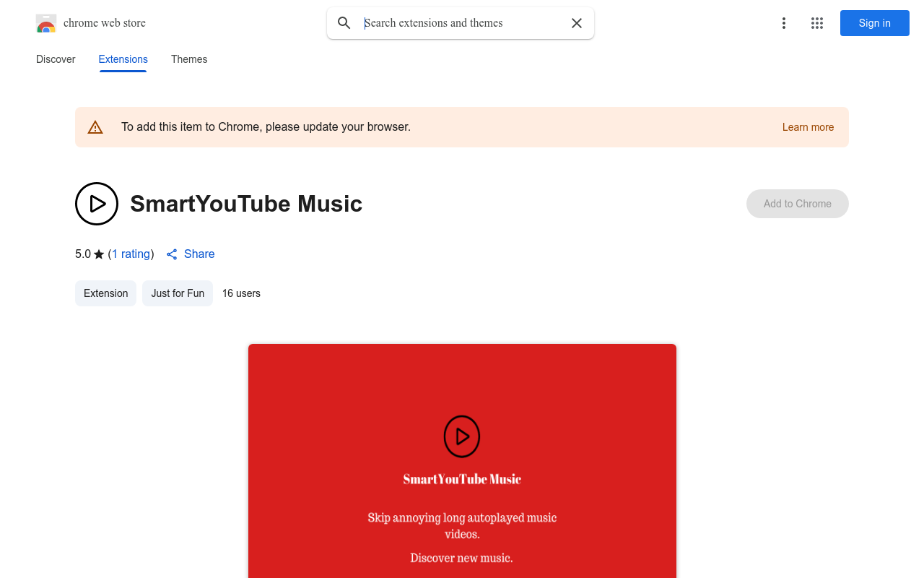
Task: Select the Extension category chip
Action: tap(106, 293)
